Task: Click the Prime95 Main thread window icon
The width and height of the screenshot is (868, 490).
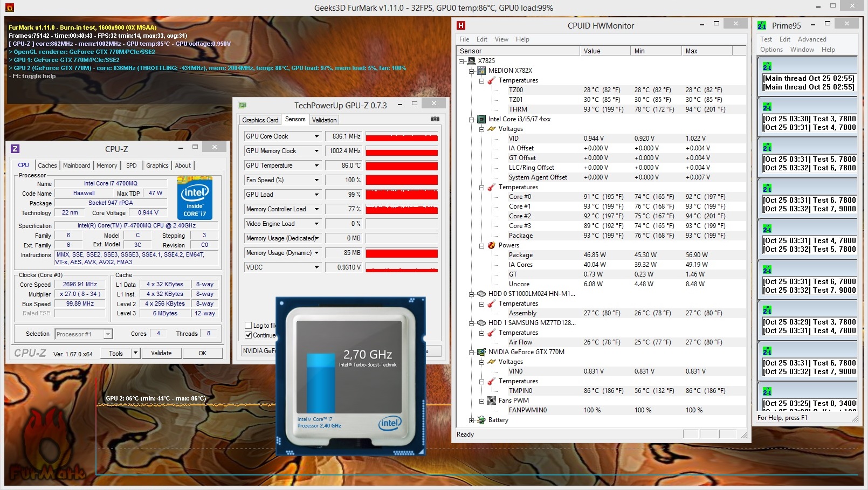Action: click(x=767, y=66)
